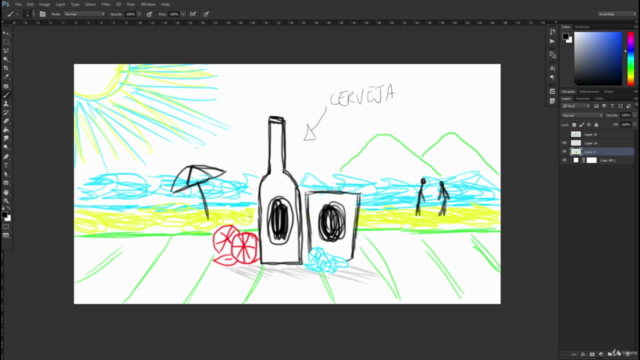
Task: Open the Character panel icon
Action: point(552,68)
